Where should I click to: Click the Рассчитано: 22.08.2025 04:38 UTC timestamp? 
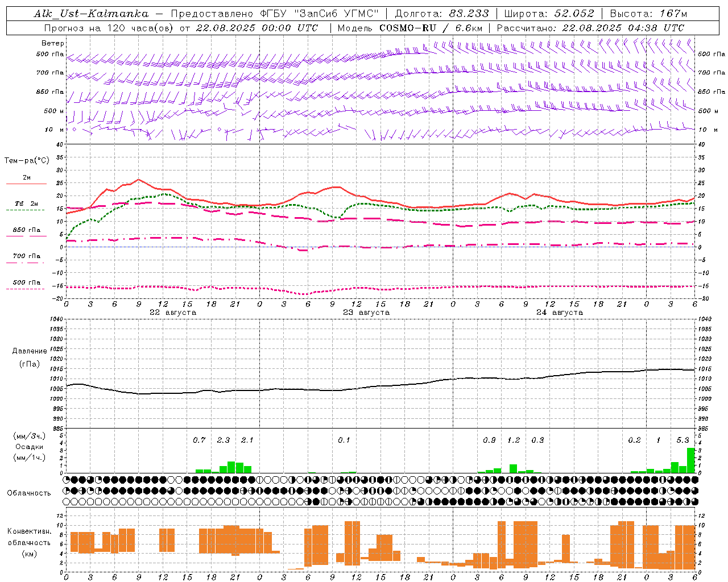pyautogui.click(x=590, y=28)
